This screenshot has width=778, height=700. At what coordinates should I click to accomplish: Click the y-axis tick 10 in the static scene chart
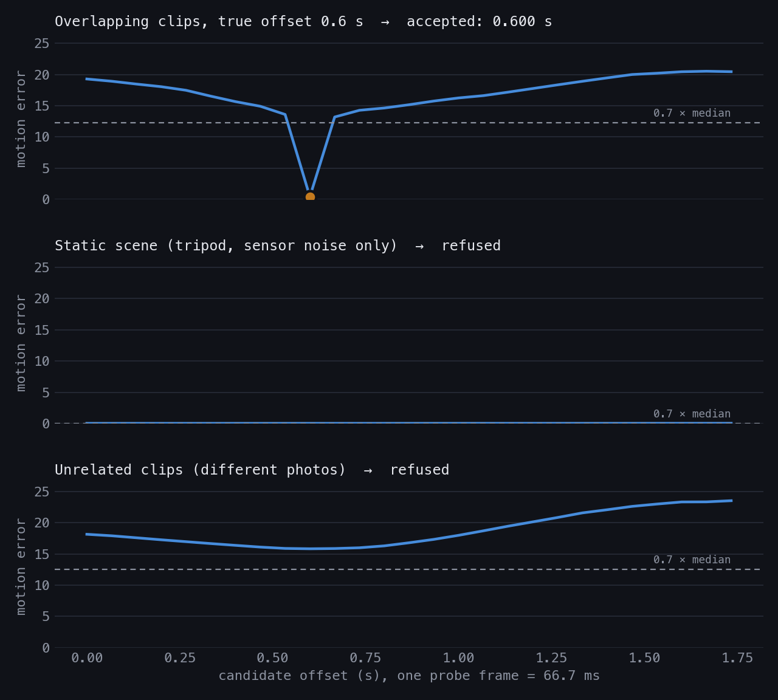(42, 361)
